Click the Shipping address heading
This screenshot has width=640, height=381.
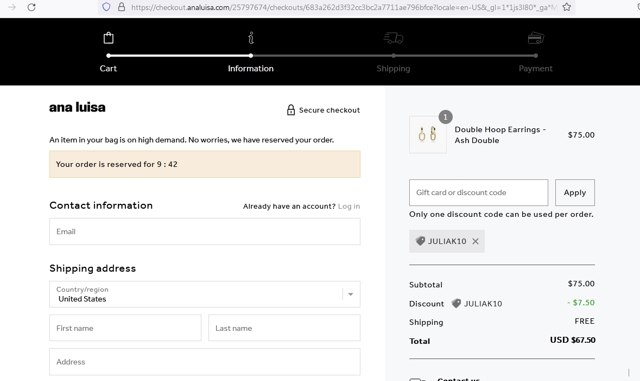pos(93,268)
